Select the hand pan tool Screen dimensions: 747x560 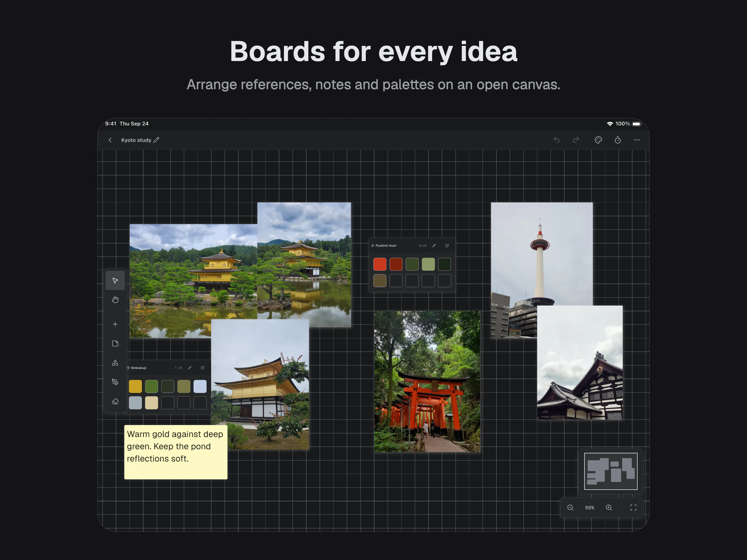[x=115, y=300]
